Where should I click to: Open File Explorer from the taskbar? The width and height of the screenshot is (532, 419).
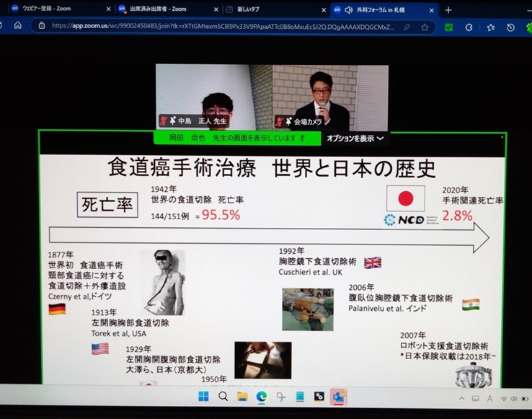(x=242, y=397)
